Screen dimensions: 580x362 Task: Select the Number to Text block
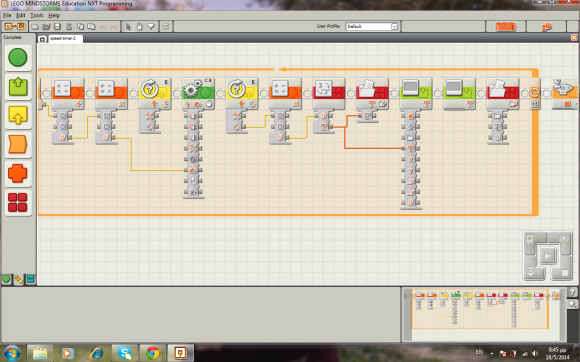click(328, 92)
